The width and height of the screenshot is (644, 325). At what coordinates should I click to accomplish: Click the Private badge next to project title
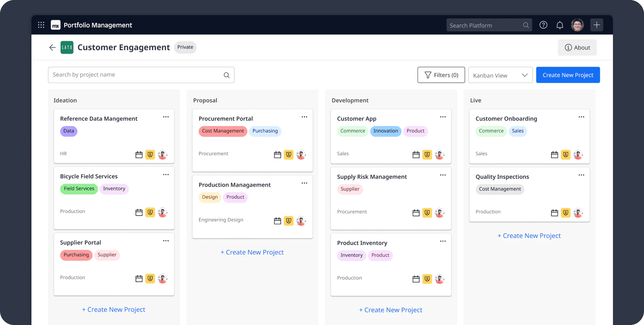[185, 47]
